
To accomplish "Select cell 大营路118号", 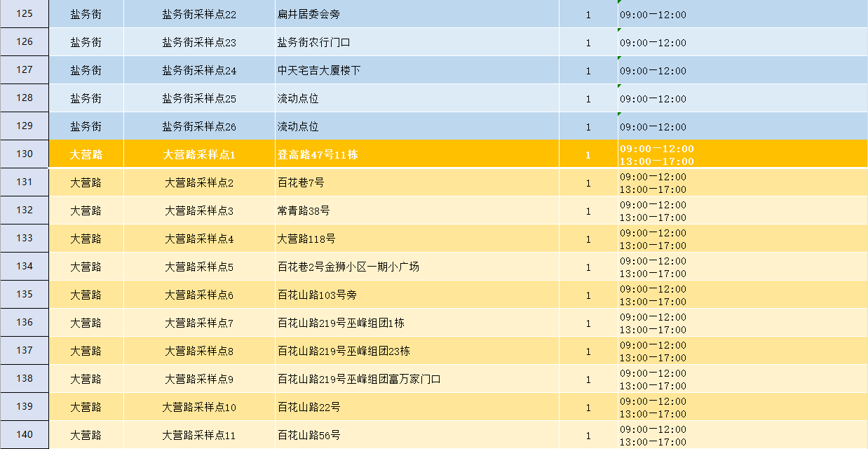I will point(416,239).
